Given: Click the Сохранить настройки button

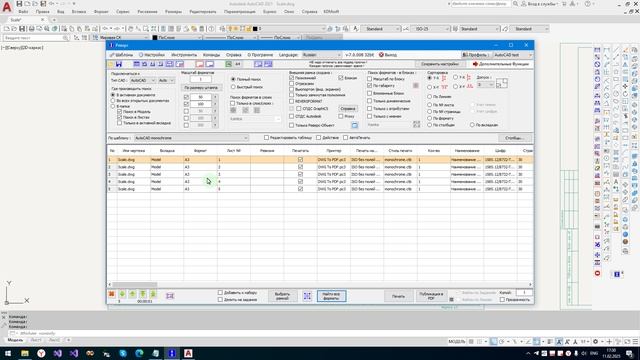Looking at the screenshot, I should pyautogui.click(x=440, y=64).
